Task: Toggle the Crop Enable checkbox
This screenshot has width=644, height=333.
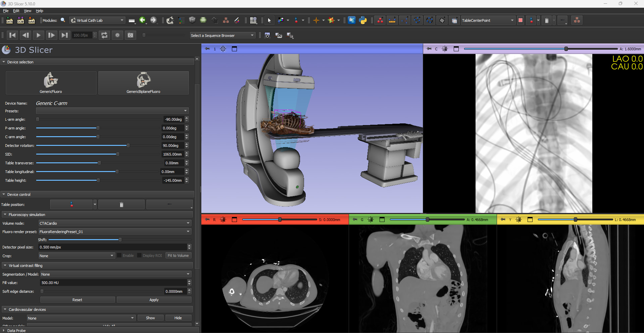Action: coord(119,256)
